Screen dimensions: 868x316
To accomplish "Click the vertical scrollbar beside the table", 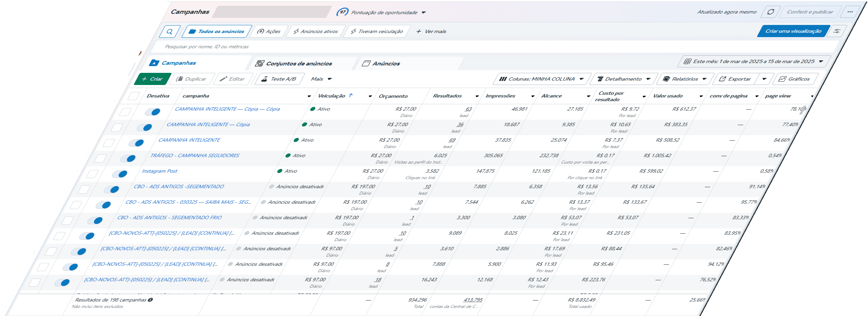I will point(803,110).
